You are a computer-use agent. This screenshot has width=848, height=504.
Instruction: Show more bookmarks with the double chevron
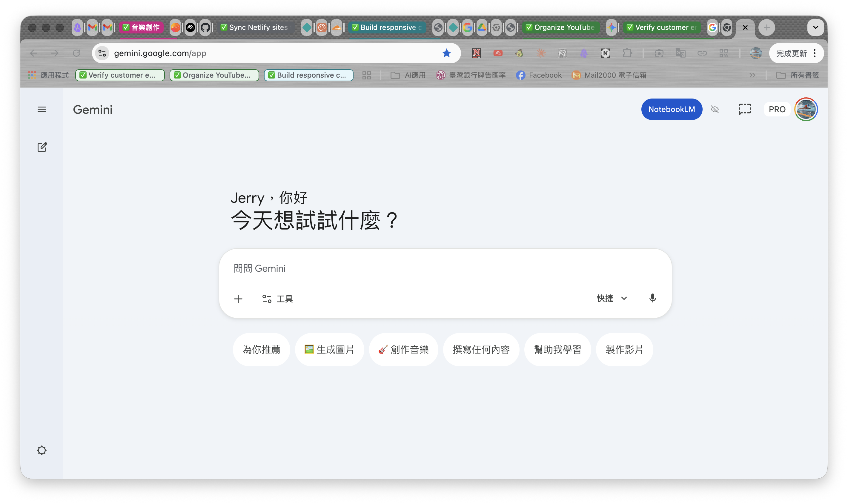(752, 75)
